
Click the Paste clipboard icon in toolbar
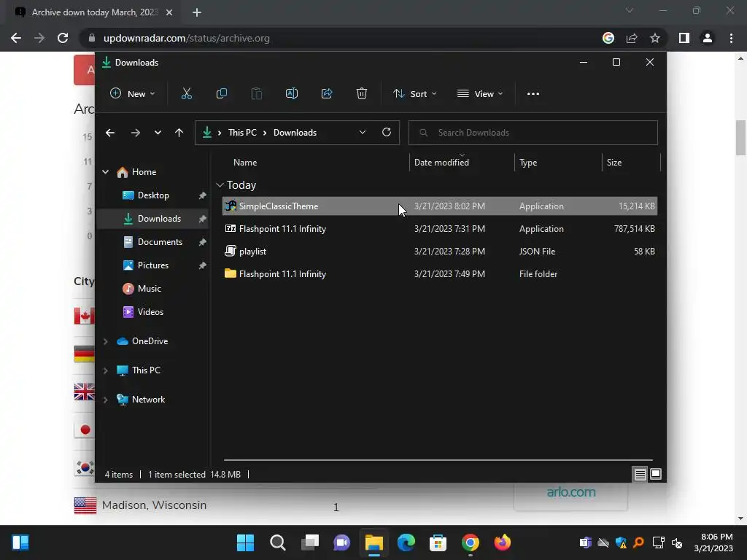256,94
